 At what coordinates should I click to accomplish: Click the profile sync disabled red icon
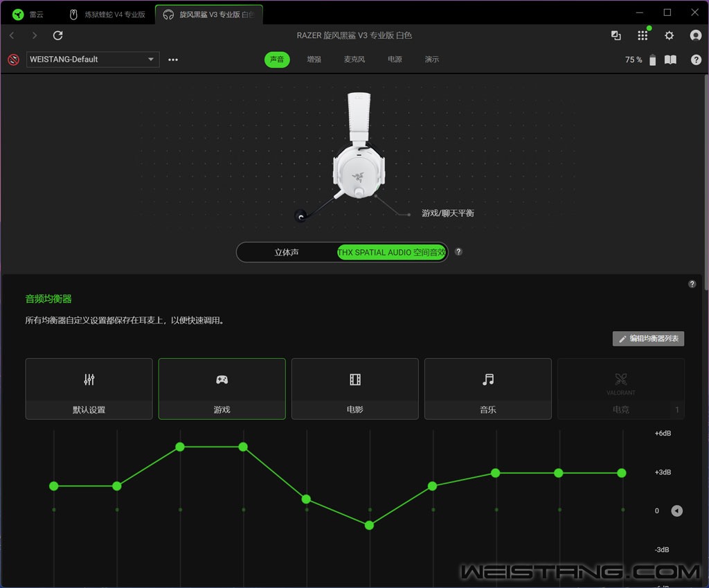(13, 60)
